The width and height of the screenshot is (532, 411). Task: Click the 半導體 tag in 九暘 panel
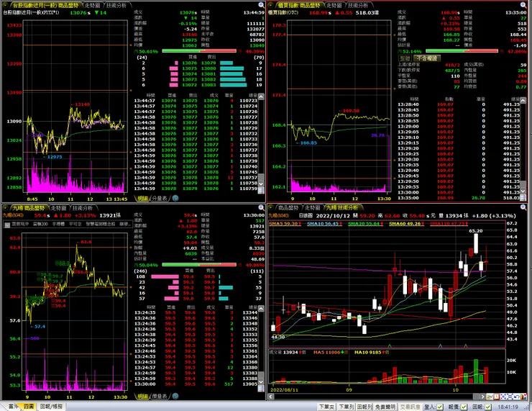[x=58, y=224]
